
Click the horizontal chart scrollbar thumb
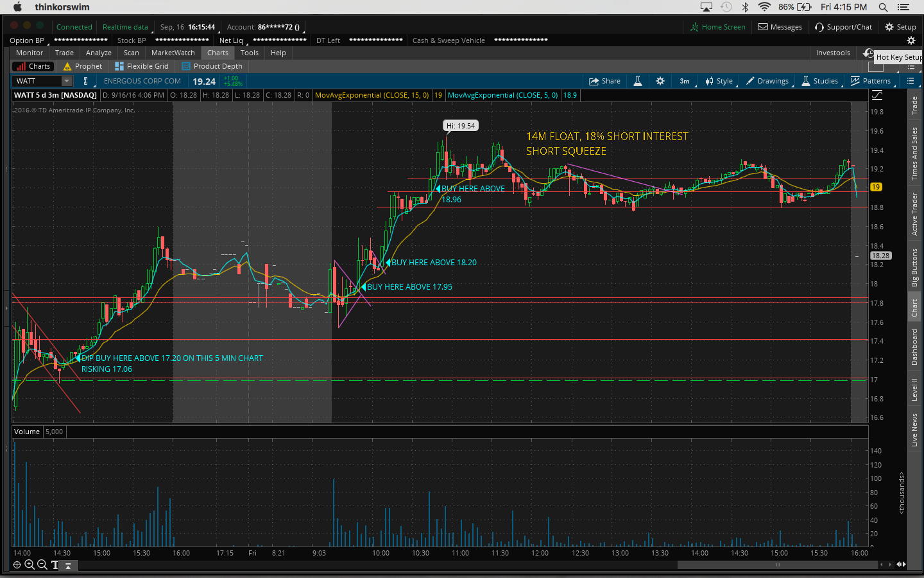tap(778, 565)
